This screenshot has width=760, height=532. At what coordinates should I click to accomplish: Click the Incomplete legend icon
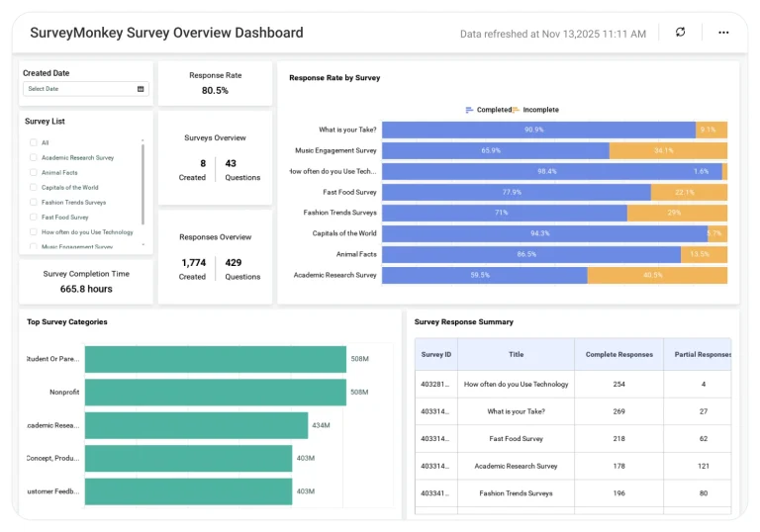pyautogui.click(x=516, y=110)
